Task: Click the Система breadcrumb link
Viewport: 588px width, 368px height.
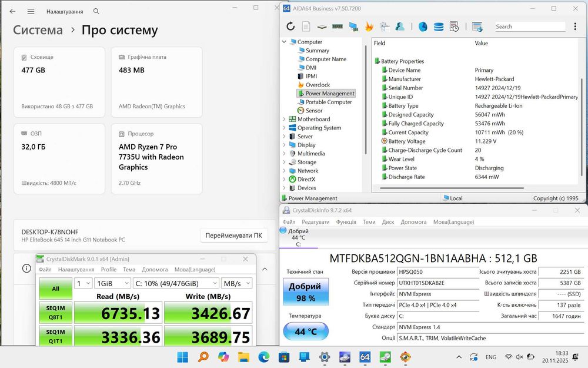Action: (x=38, y=30)
